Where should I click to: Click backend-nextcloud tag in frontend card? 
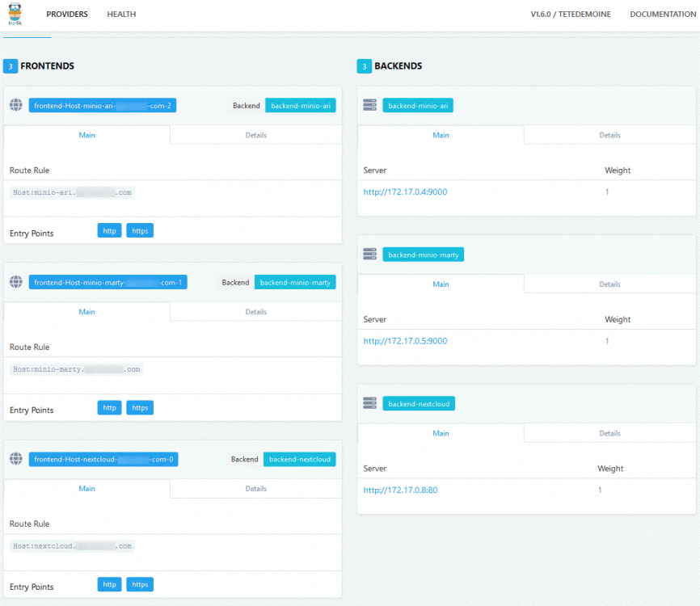300,459
